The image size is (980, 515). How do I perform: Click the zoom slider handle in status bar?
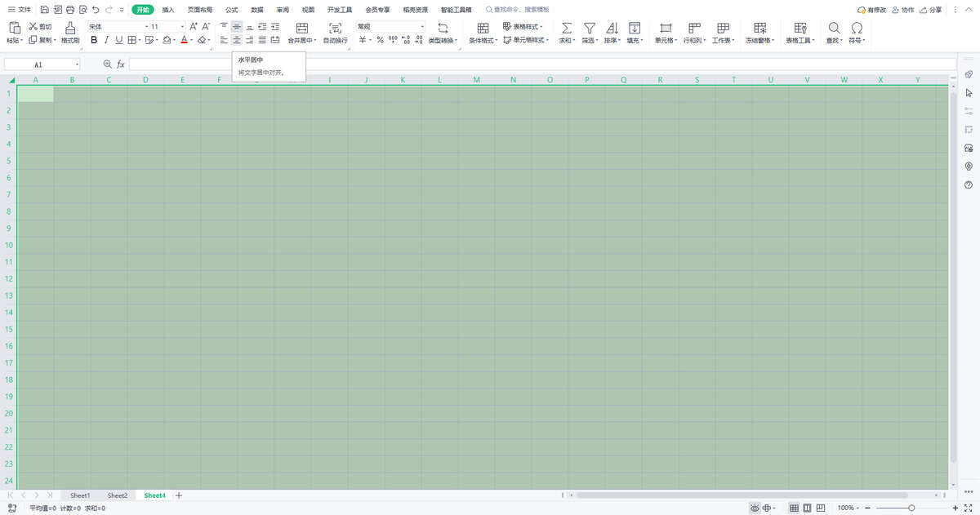pyautogui.click(x=911, y=508)
